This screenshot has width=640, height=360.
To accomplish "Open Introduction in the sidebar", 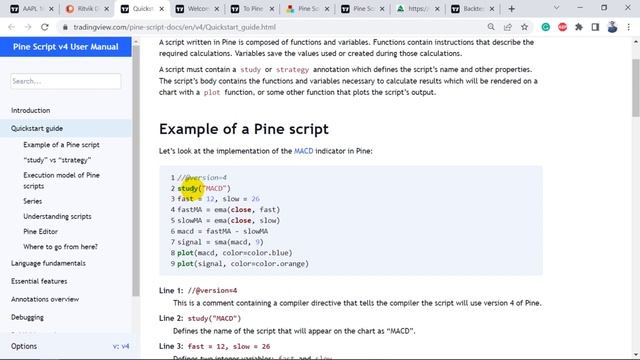I will [31, 110].
